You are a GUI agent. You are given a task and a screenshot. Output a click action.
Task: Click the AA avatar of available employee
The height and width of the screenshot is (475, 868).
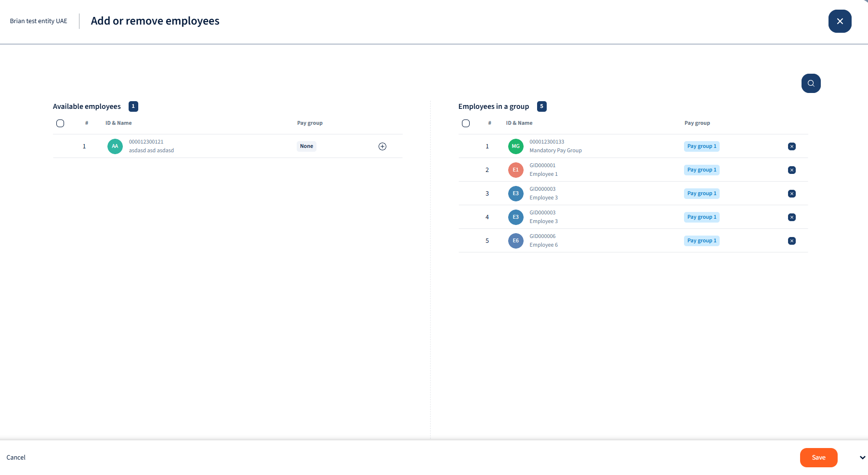(115, 146)
